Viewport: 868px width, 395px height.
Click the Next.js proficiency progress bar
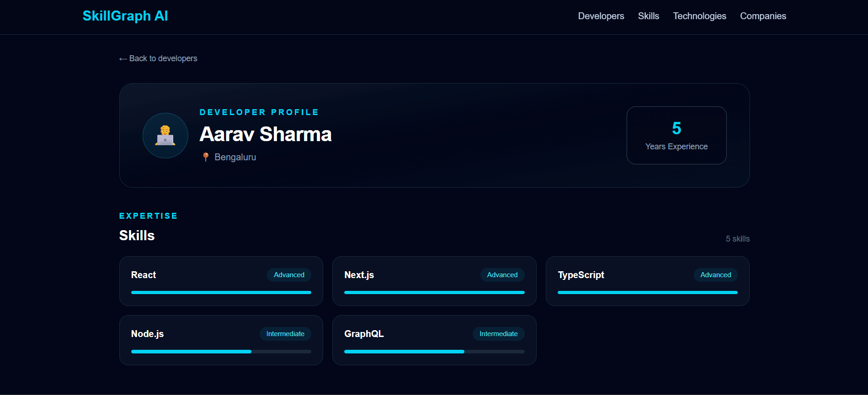pos(434,293)
